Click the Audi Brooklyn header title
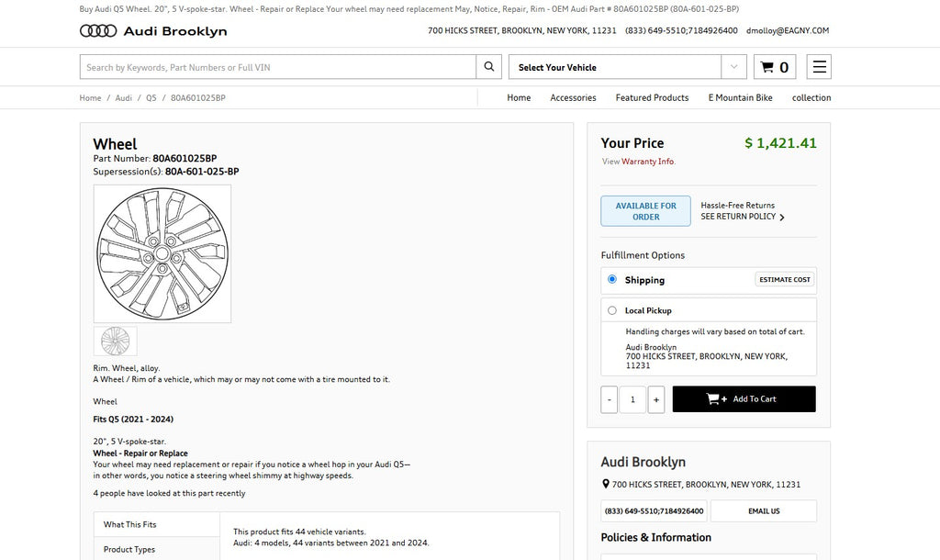The image size is (940, 560). 175,31
